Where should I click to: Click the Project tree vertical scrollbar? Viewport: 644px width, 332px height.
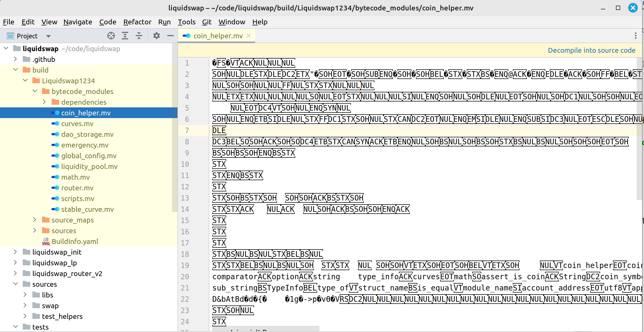[x=175, y=127]
